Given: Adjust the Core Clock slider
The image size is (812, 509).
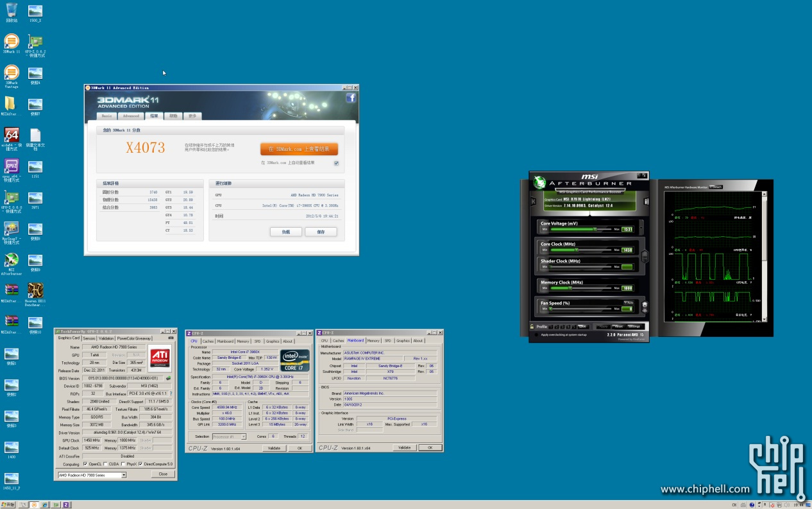Looking at the screenshot, I should 581,250.
